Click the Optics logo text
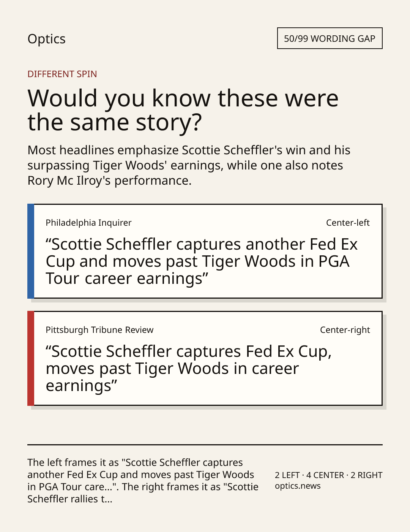410x532 pixels. click(x=46, y=39)
